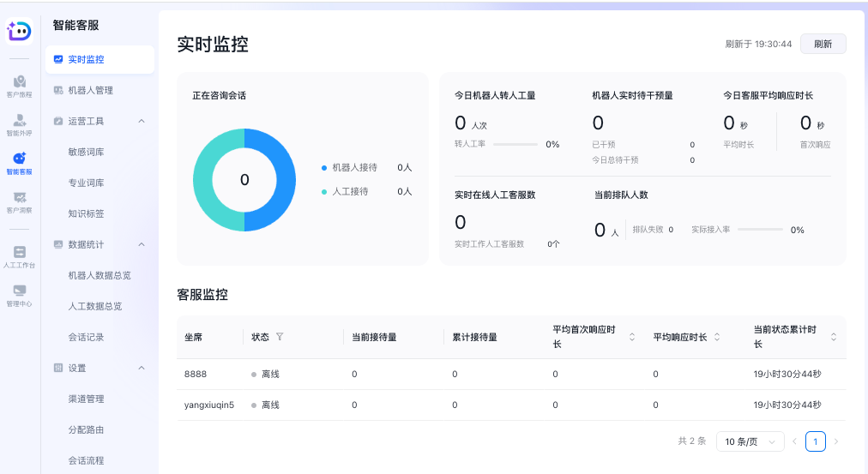Viewport: 868px width, 474px height.
Task: Click the 累计接待量 column header
Action: tap(474, 337)
